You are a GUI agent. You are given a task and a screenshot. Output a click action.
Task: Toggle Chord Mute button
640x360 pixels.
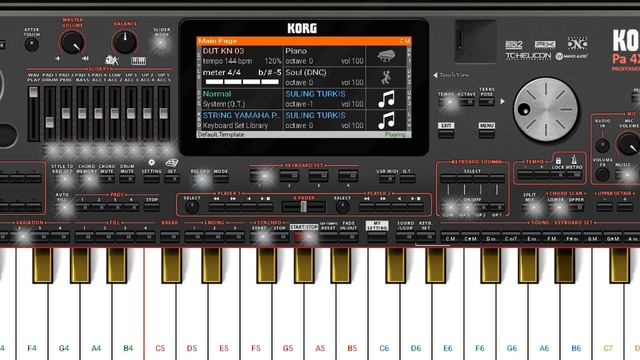tap(107, 178)
